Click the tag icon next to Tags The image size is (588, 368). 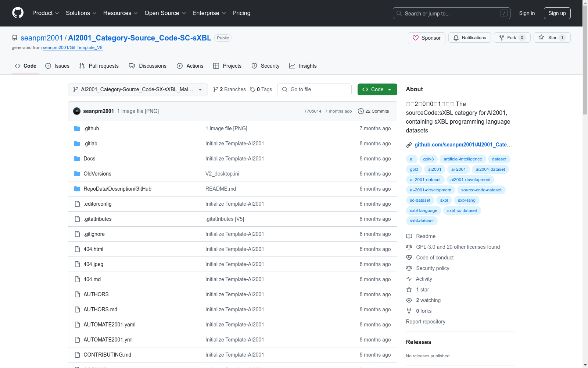(252, 89)
